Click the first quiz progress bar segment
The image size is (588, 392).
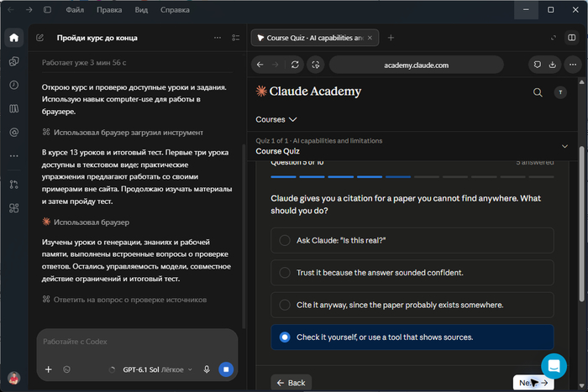point(284,176)
